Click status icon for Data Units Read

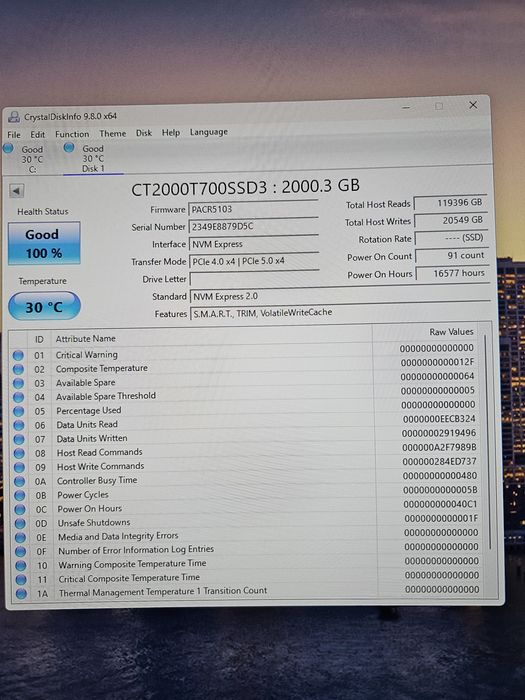pyautogui.click(x=19, y=425)
